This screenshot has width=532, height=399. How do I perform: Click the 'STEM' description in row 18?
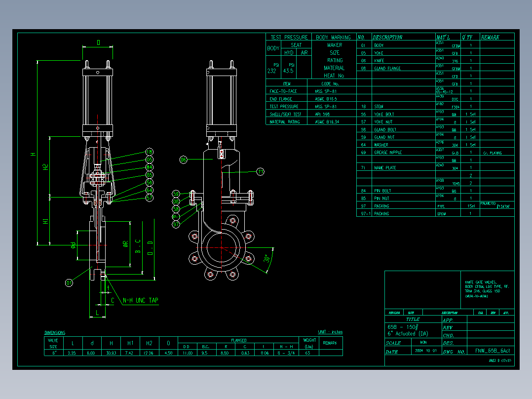pyautogui.click(x=379, y=107)
